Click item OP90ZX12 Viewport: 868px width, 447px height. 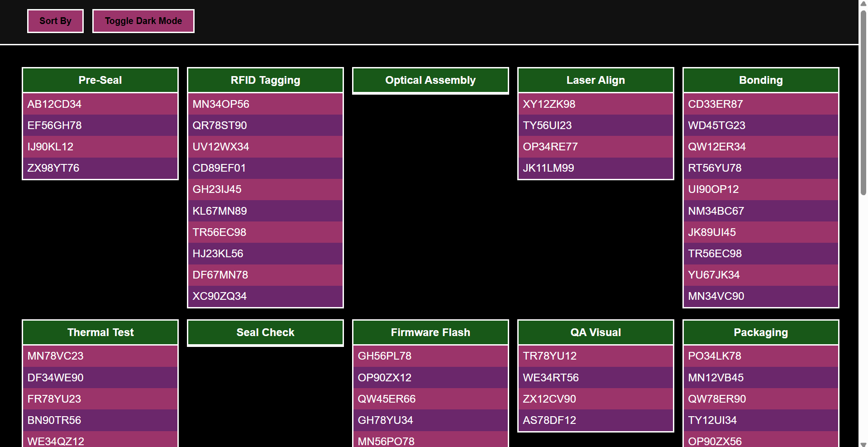[x=430, y=378]
